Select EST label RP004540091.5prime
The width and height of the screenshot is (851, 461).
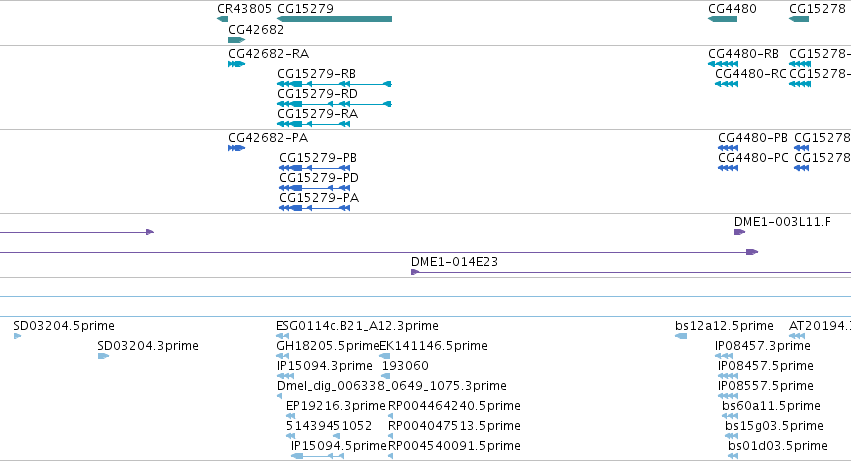[x=454, y=446]
